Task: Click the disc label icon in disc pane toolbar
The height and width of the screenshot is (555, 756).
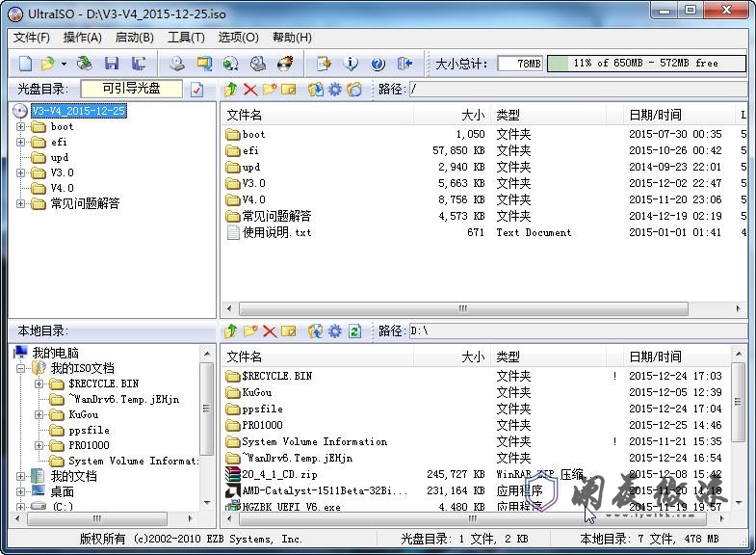Action: pyautogui.click(x=354, y=90)
